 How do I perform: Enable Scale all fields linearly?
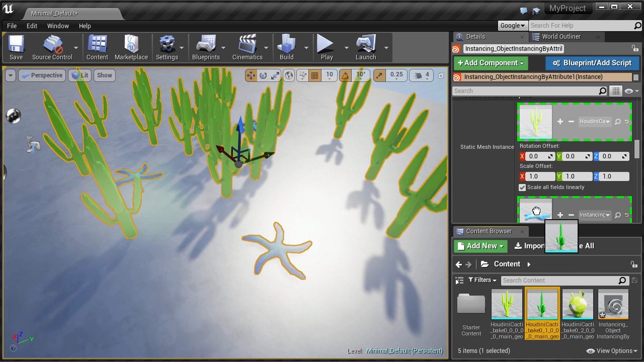point(522,187)
